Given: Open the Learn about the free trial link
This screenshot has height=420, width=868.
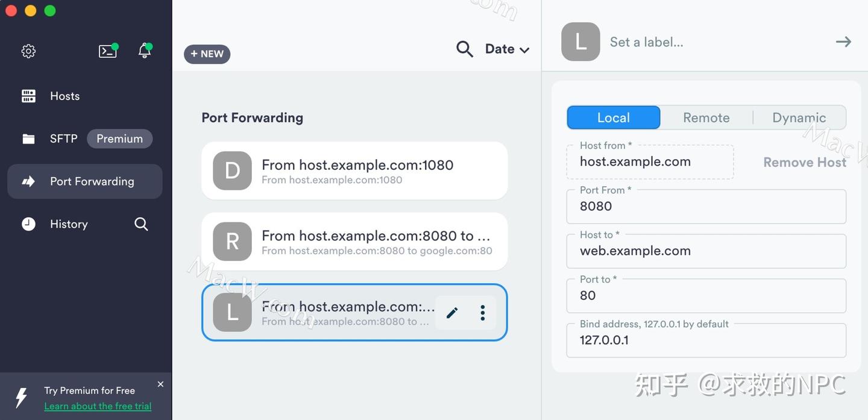Looking at the screenshot, I should tap(98, 406).
